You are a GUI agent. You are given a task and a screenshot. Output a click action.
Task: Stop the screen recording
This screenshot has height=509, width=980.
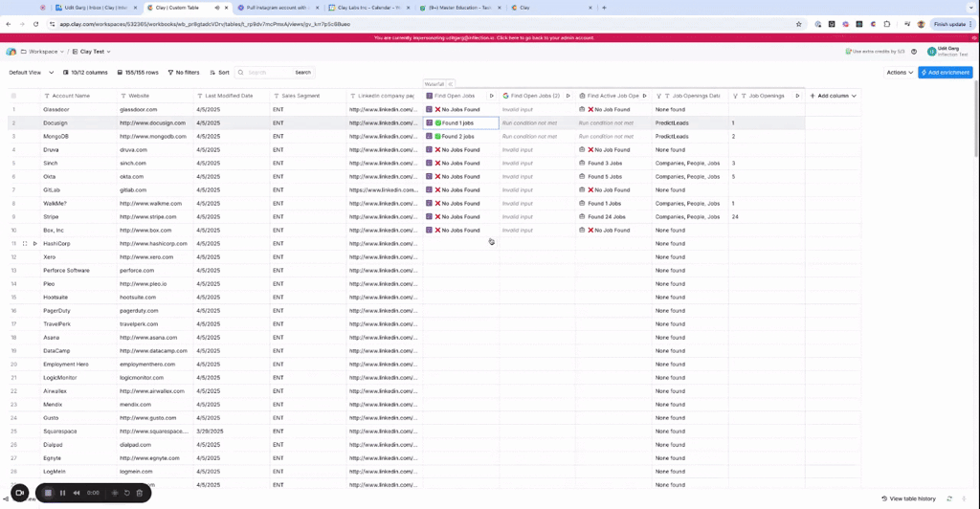coord(47,493)
